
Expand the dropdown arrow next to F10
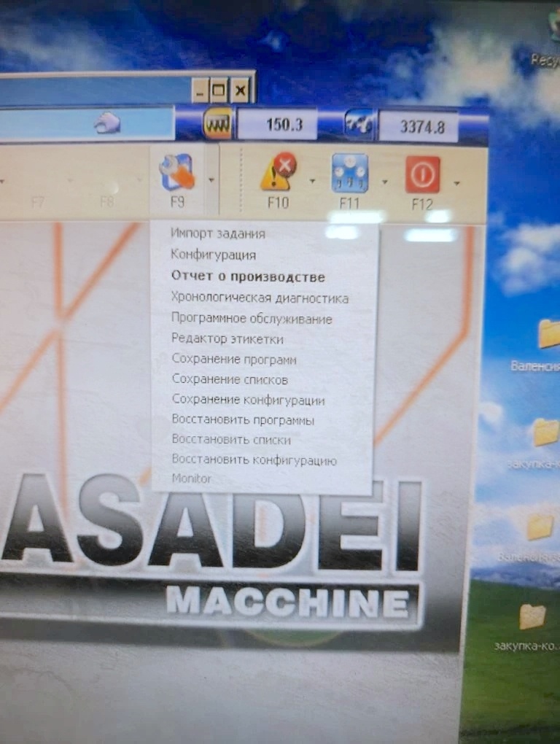[312, 181]
